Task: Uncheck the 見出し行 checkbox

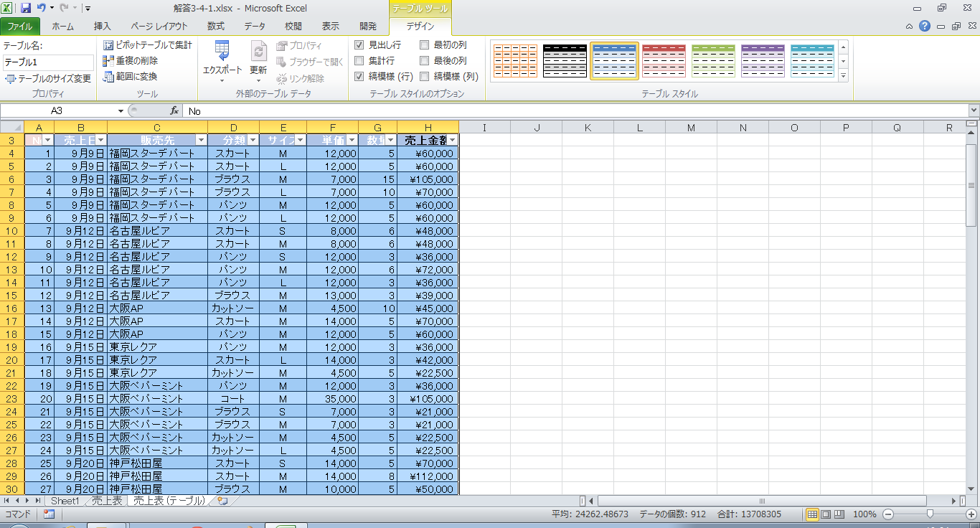Action: click(x=359, y=45)
